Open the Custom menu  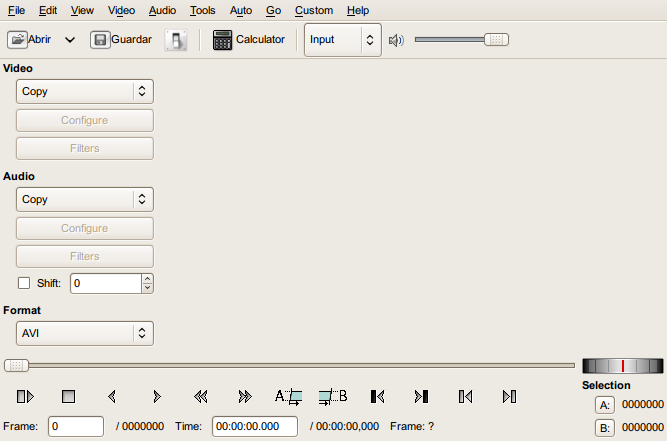(x=314, y=10)
